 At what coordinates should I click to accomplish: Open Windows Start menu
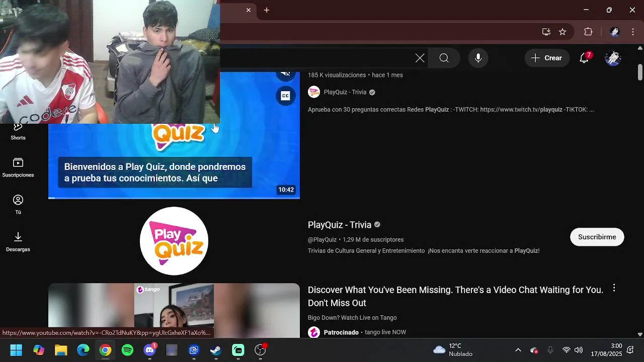16,350
